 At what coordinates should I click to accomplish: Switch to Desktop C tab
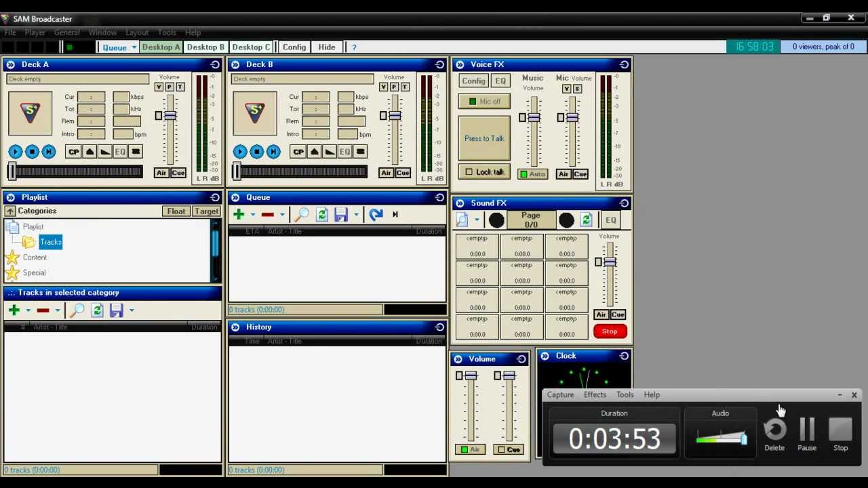tap(251, 47)
